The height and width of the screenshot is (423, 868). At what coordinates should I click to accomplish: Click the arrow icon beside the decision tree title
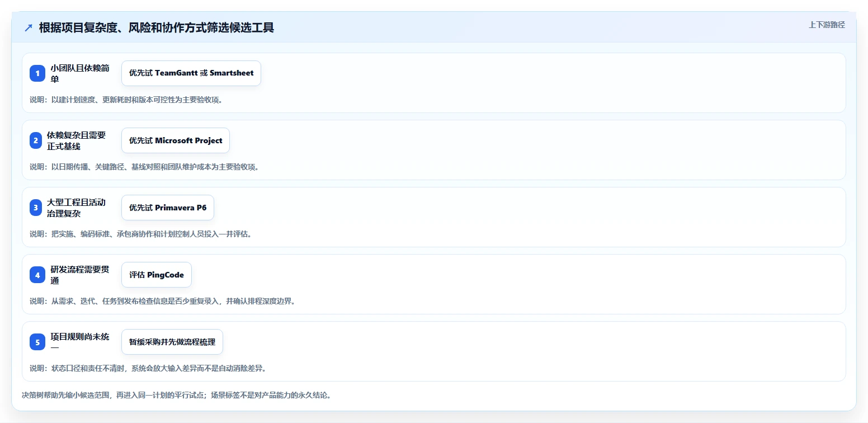[29, 27]
